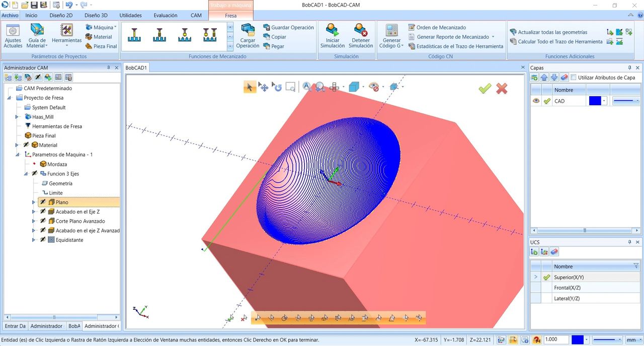
Task: Click red X cancel in viewport
Action: point(502,89)
